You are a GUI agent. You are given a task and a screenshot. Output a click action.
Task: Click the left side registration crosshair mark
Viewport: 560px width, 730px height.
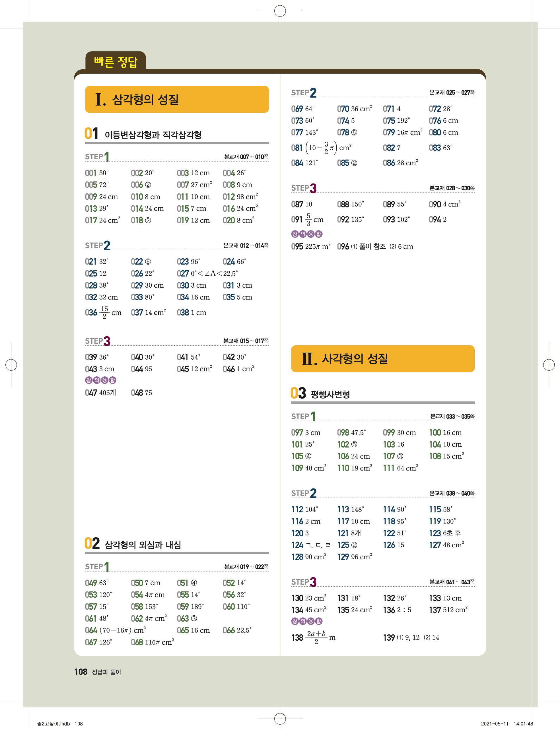tap(11, 365)
